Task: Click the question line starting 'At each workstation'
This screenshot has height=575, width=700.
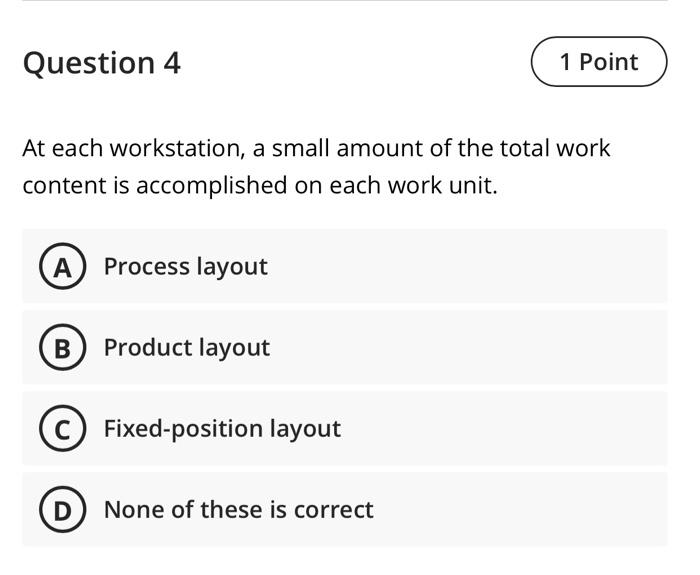Action: pyautogui.click(x=316, y=149)
